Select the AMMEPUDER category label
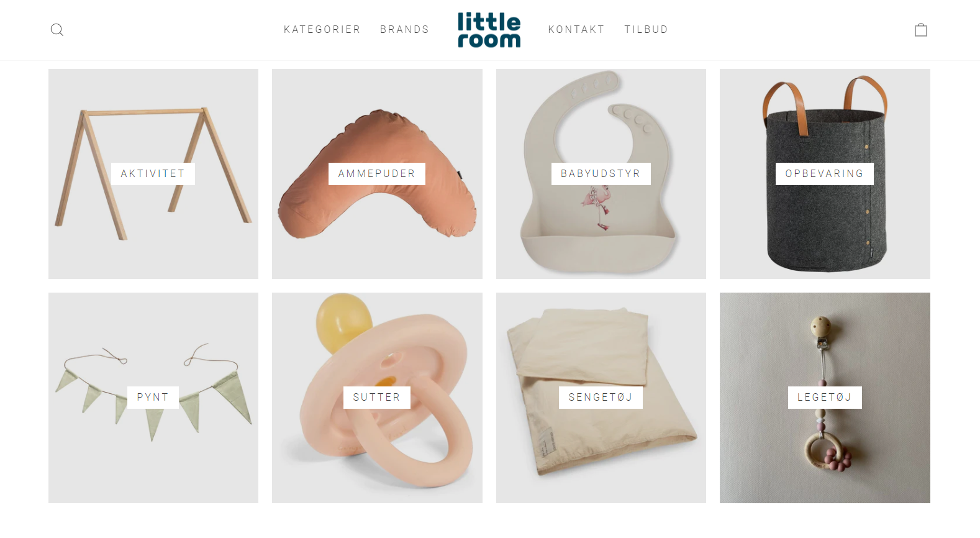 tap(377, 174)
